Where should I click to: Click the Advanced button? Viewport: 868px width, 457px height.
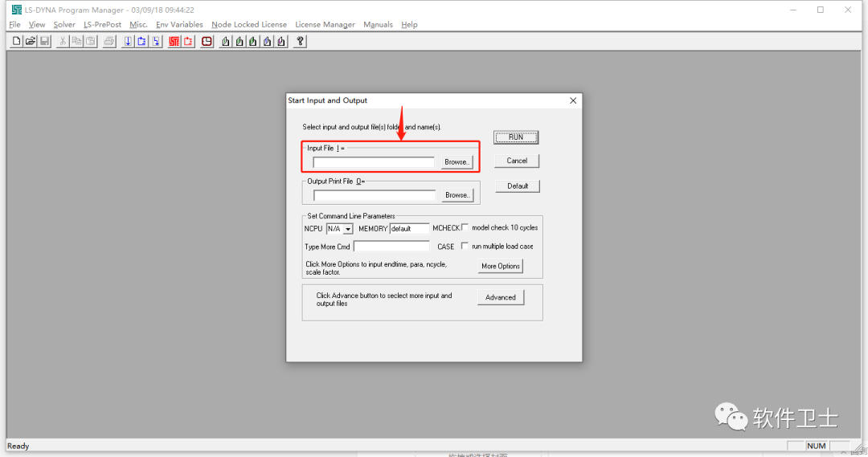click(501, 297)
